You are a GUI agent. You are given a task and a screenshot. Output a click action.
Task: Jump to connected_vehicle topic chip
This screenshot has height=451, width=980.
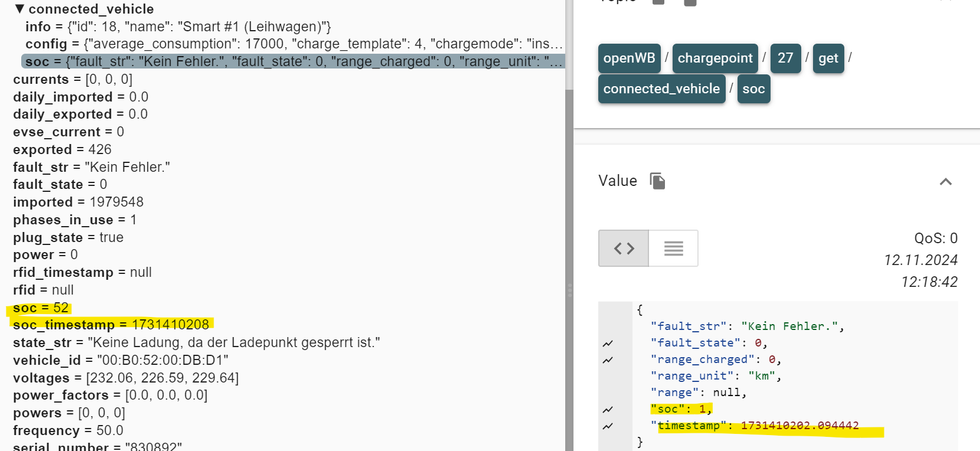(x=661, y=89)
